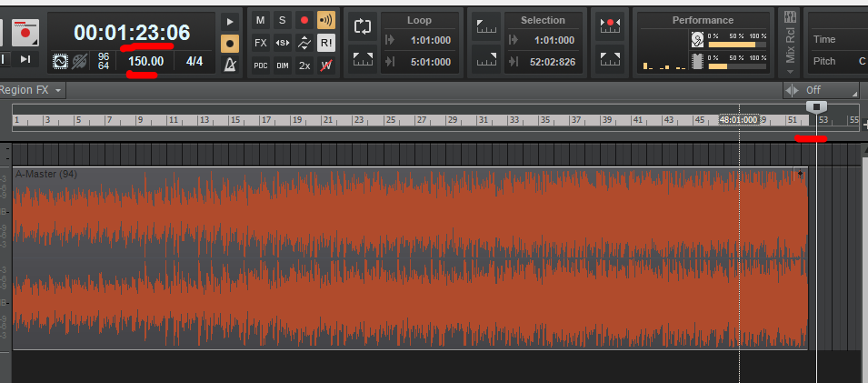Click the Selection From value 1:01:000
This screenshot has height=383, width=868.
(x=554, y=40)
